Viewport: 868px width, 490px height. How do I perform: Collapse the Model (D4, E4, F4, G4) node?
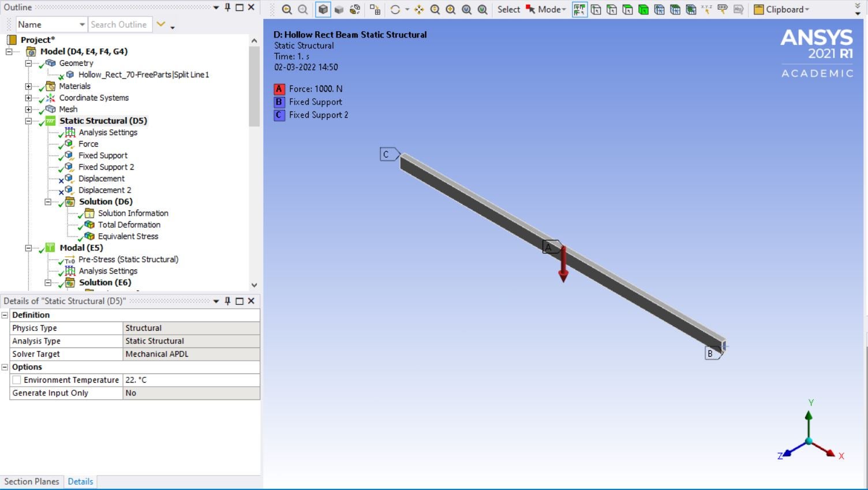(9, 51)
